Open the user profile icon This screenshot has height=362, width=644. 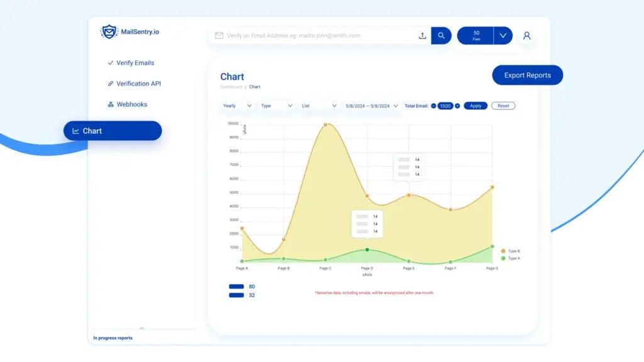(x=527, y=36)
